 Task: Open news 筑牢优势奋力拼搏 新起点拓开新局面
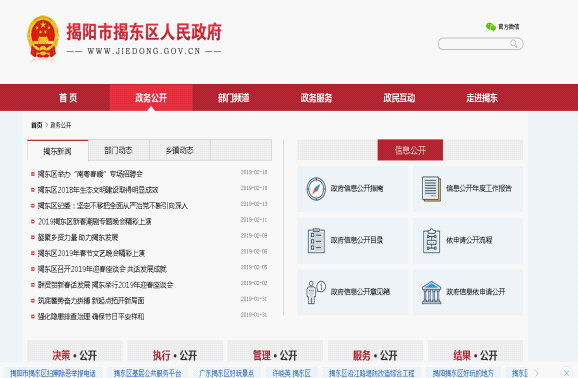click(91, 301)
